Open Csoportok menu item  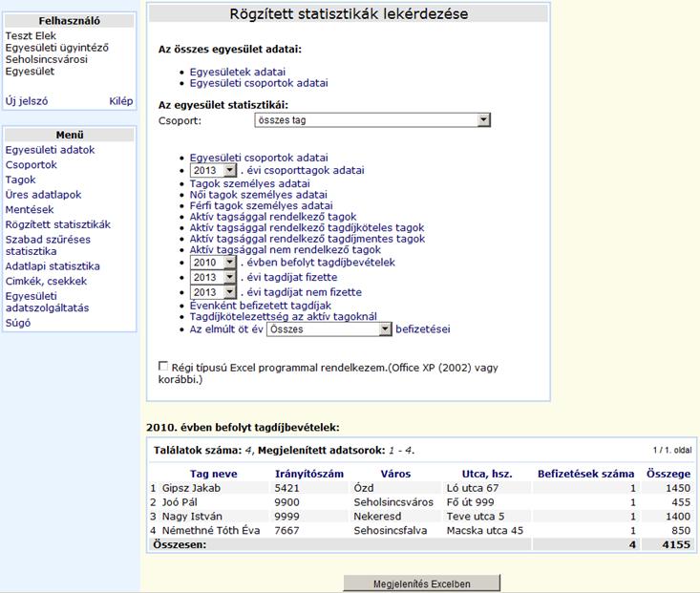pyautogui.click(x=32, y=165)
